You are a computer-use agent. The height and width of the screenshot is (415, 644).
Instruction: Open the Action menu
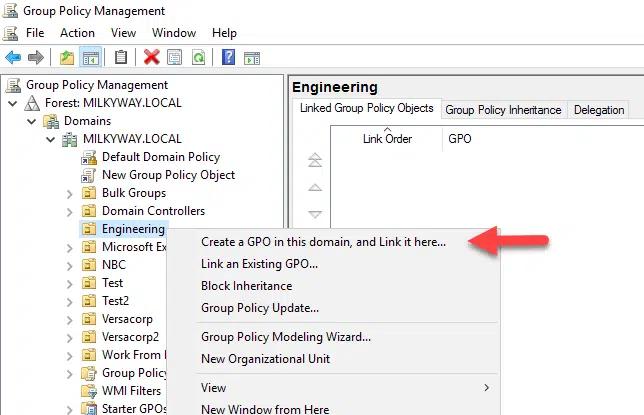[x=77, y=33]
